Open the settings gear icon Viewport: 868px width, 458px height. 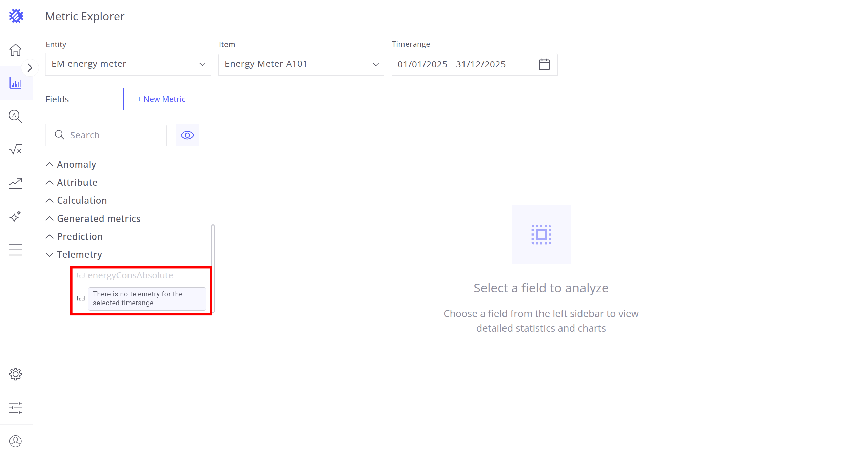click(16, 374)
